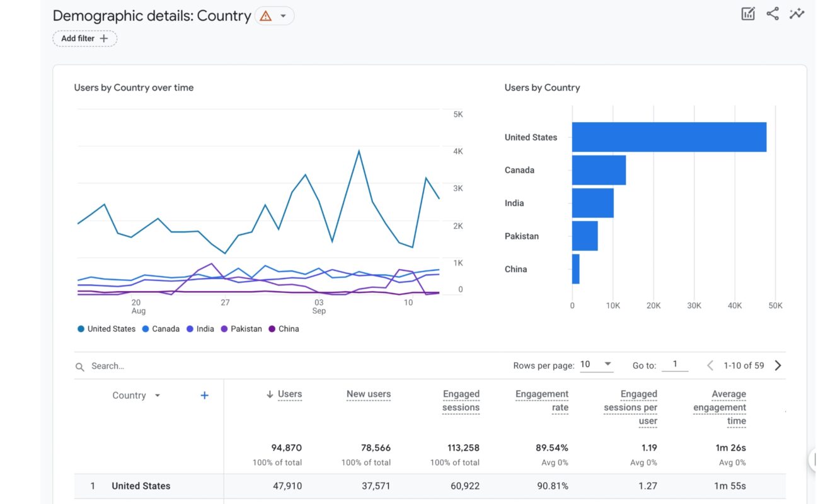This screenshot has width=840, height=504.
Task: Click the previous page chevron
Action: tap(710, 365)
